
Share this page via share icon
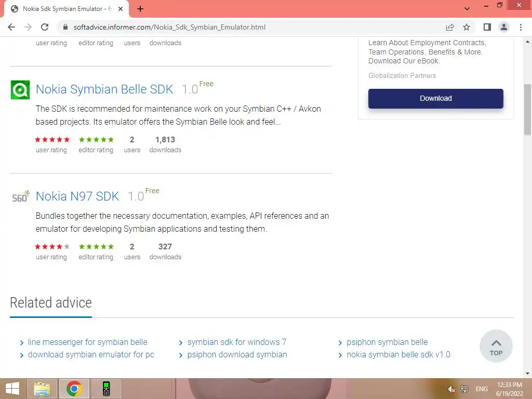450,27
